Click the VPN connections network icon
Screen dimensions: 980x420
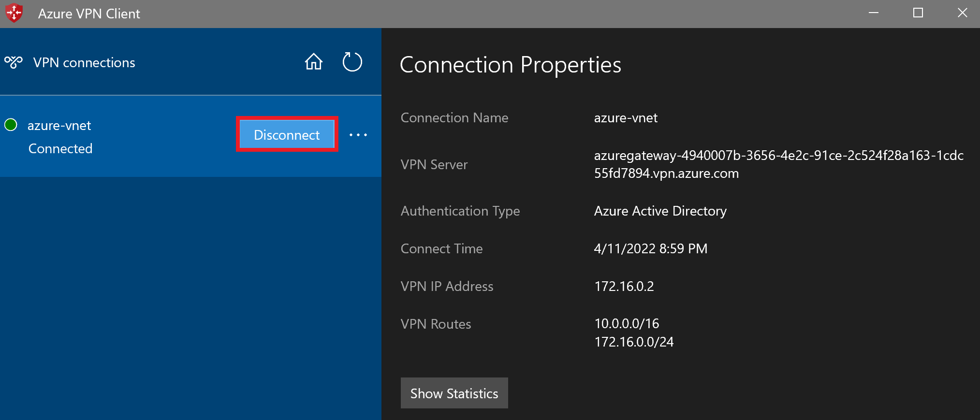point(14,62)
